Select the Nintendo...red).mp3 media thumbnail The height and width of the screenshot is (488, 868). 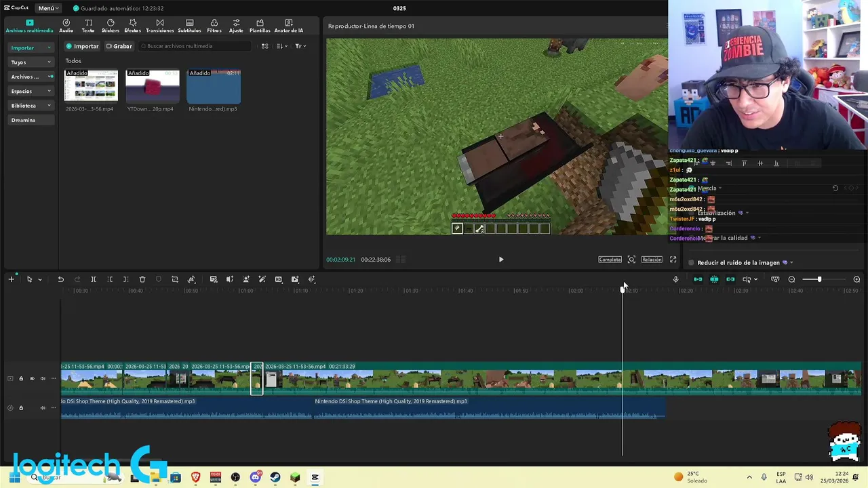coord(214,86)
